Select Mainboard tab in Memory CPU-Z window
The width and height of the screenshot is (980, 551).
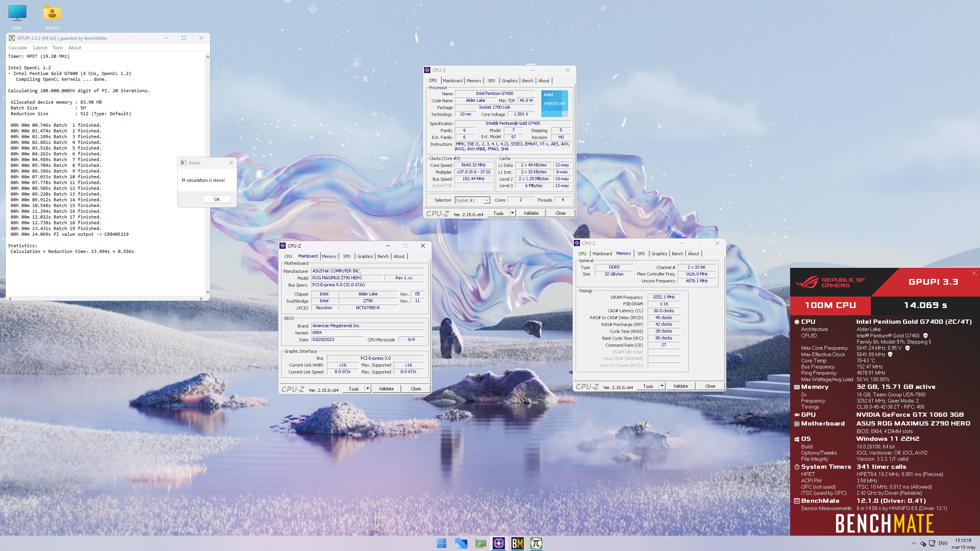click(x=602, y=254)
